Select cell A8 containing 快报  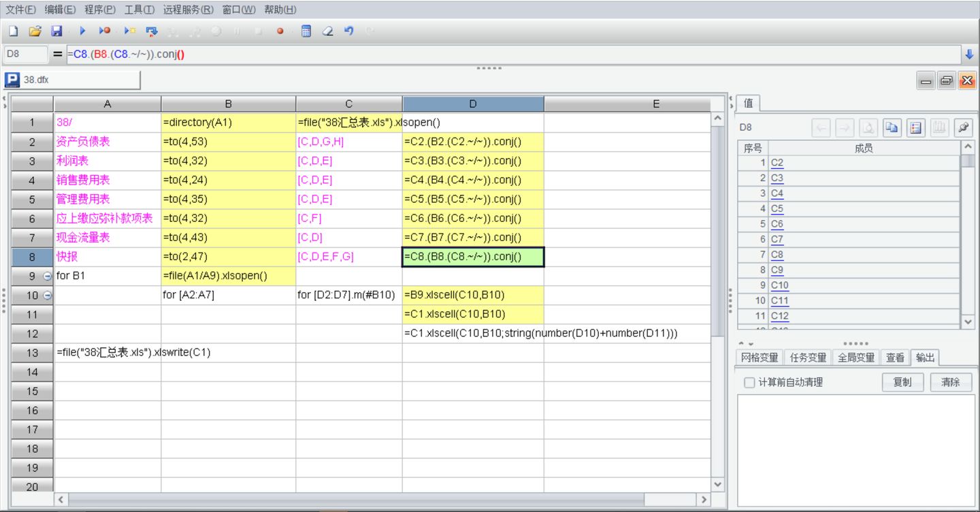(108, 257)
